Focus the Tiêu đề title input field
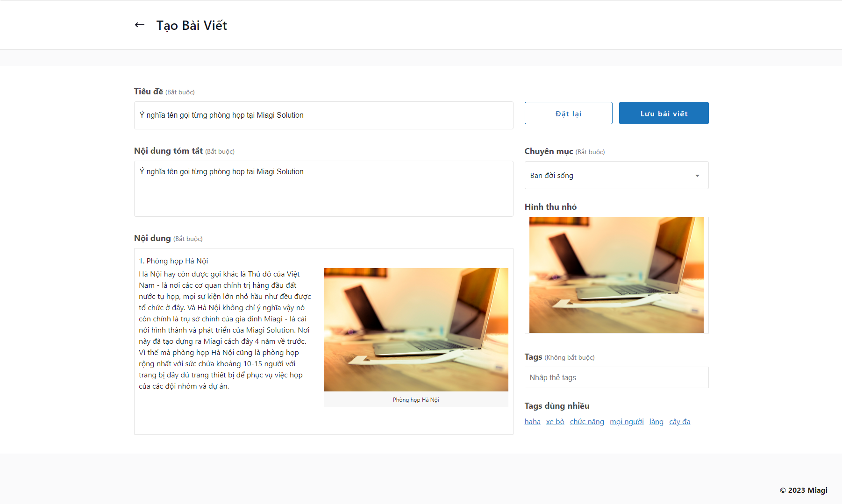Viewport: 842px width, 504px height. (323, 115)
